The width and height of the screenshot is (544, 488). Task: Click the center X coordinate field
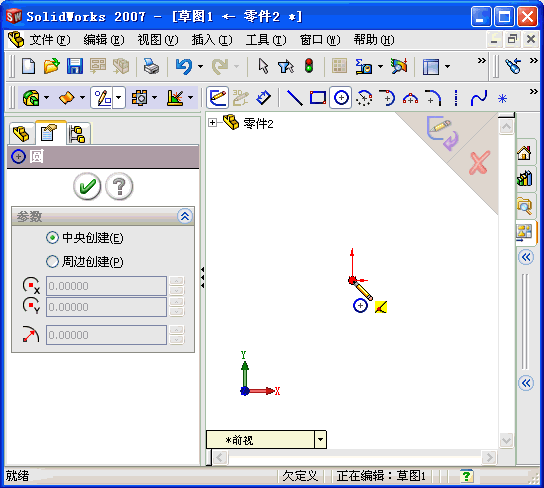point(107,286)
